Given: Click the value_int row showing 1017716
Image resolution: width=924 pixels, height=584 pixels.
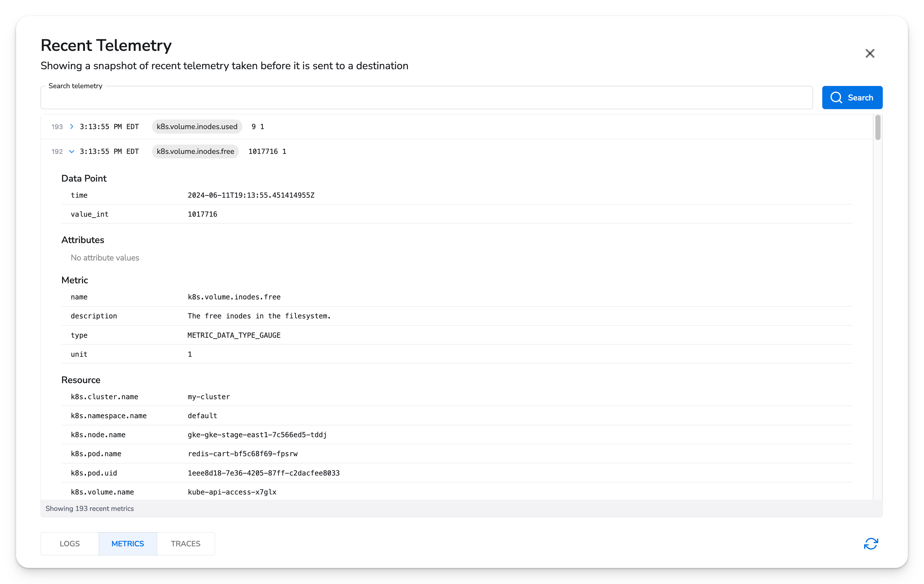Looking at the screenshot, I should (x=202, y=214).
